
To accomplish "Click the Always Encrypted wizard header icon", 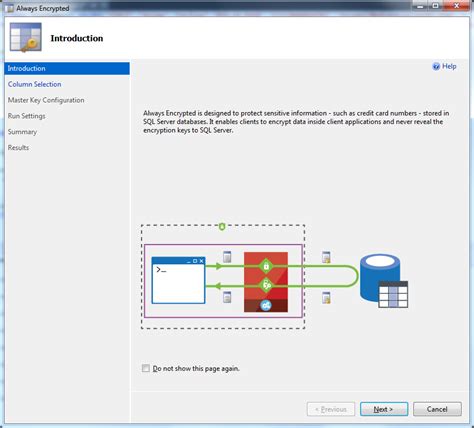I will pos(26,37).
